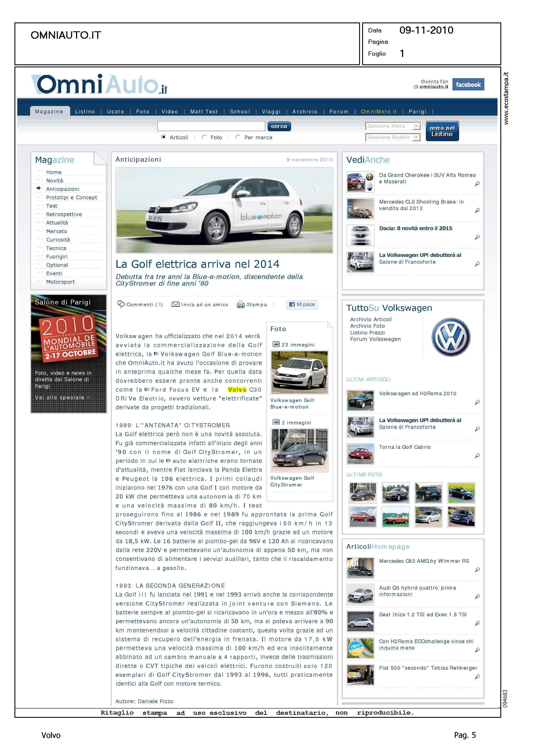Select the Articoli radio button
The image size is (539, 756).
[x=163, y=137]
